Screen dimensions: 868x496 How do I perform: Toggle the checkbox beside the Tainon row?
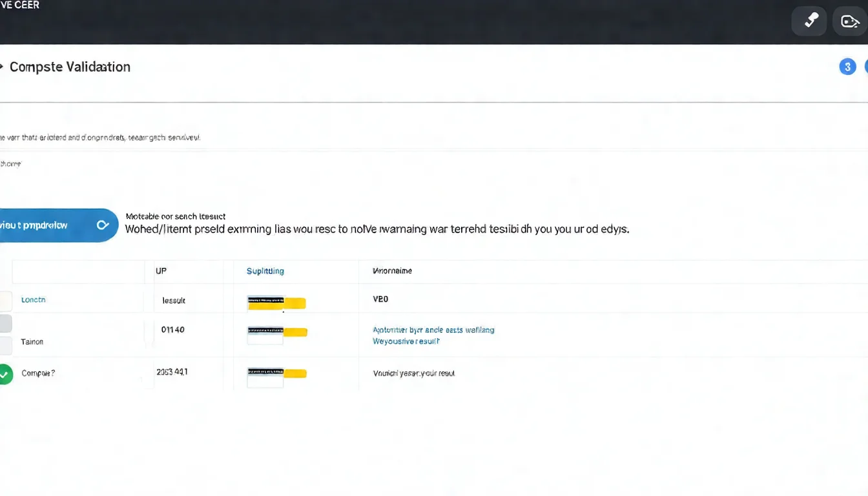tap(5, 345)
